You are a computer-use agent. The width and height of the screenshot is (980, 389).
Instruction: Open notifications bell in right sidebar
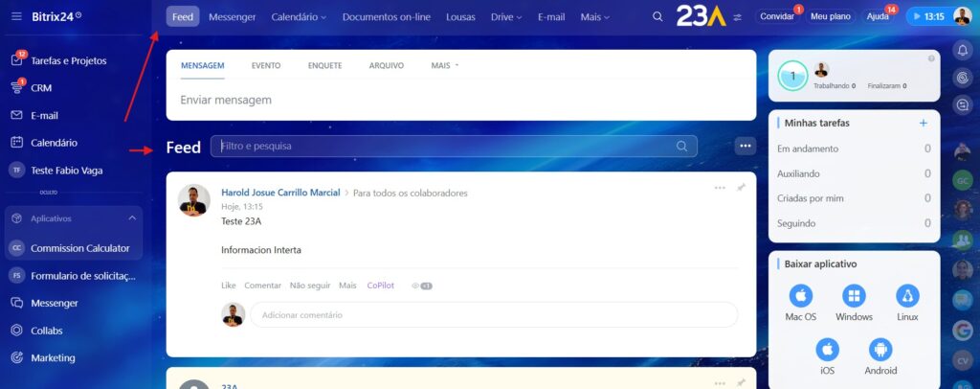[964, 51]
